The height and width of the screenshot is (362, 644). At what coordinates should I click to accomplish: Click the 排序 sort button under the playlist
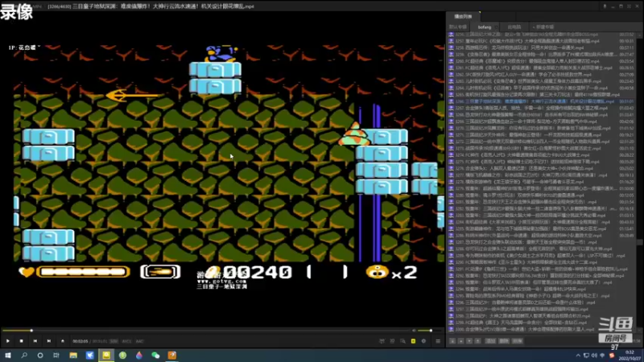click(x=517, y=341)
